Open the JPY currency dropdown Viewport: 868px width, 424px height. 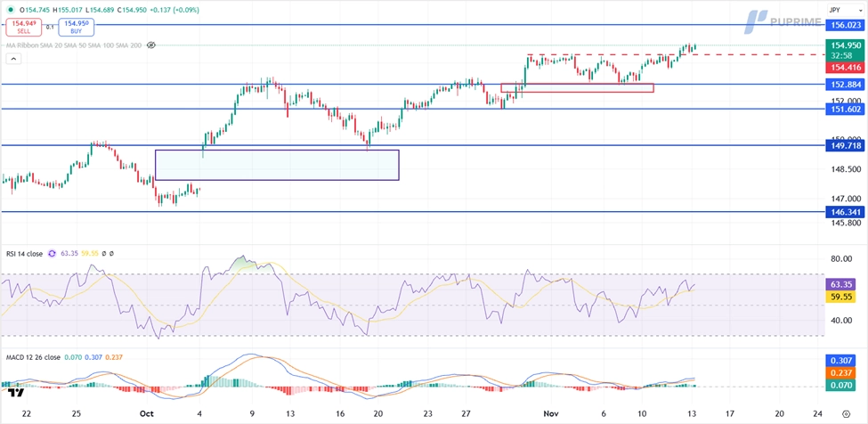click(833, 10)
